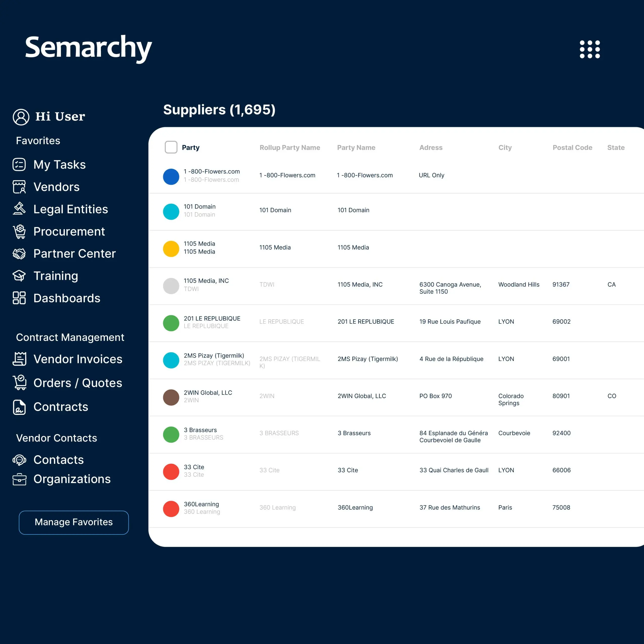Toggle the select-all Party checkbox
The height and width of the screenshot is (644, 644).
pyautogui.click(x=171, y=147)
